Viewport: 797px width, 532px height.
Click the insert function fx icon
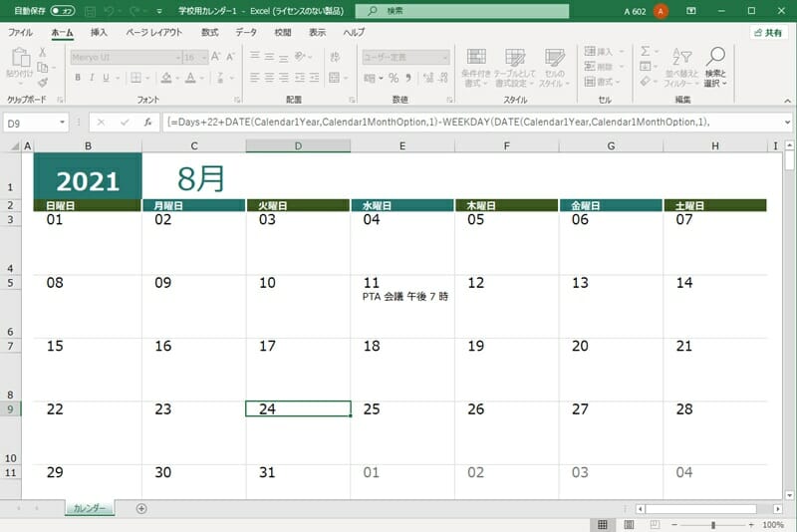coord(148,123)
